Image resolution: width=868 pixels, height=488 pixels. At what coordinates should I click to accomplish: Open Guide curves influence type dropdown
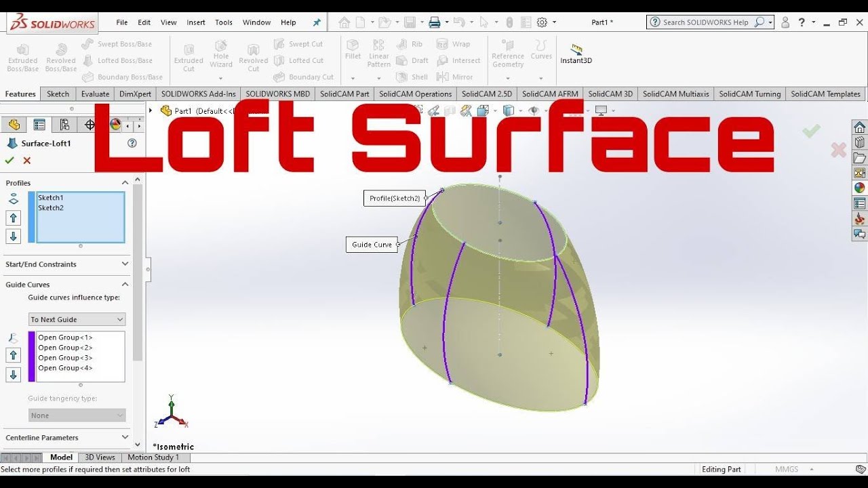coord(77,319)
